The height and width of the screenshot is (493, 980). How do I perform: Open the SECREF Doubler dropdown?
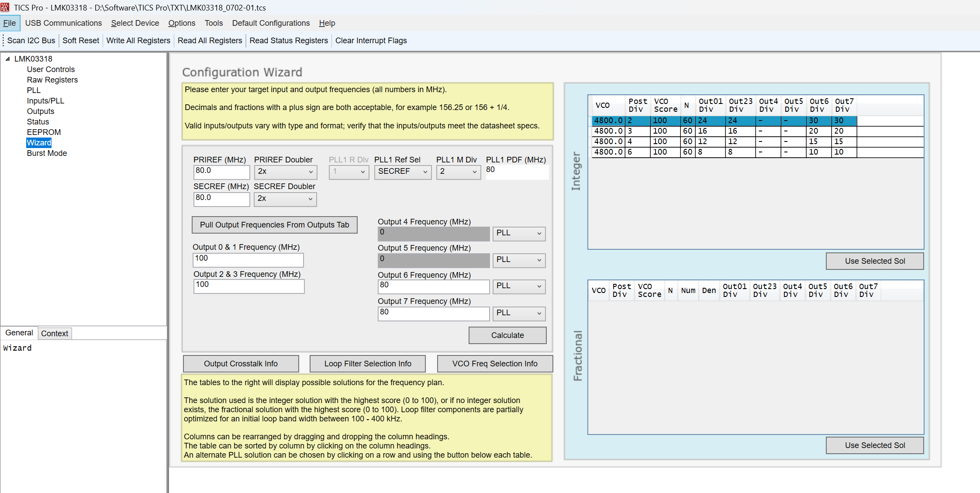[x=286, y=199]
